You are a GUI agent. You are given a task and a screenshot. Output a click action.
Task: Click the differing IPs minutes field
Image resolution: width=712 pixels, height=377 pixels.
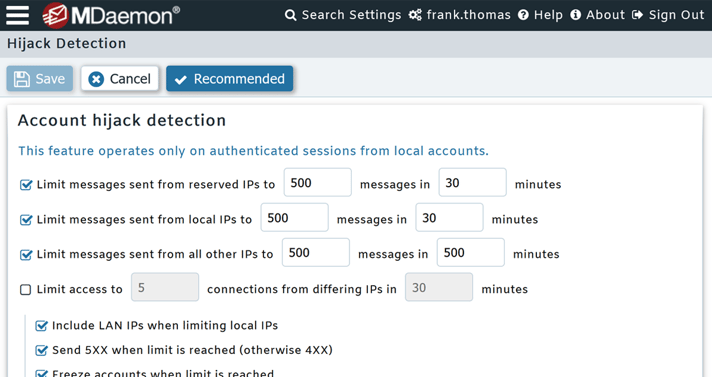click(x=439, y=287)
